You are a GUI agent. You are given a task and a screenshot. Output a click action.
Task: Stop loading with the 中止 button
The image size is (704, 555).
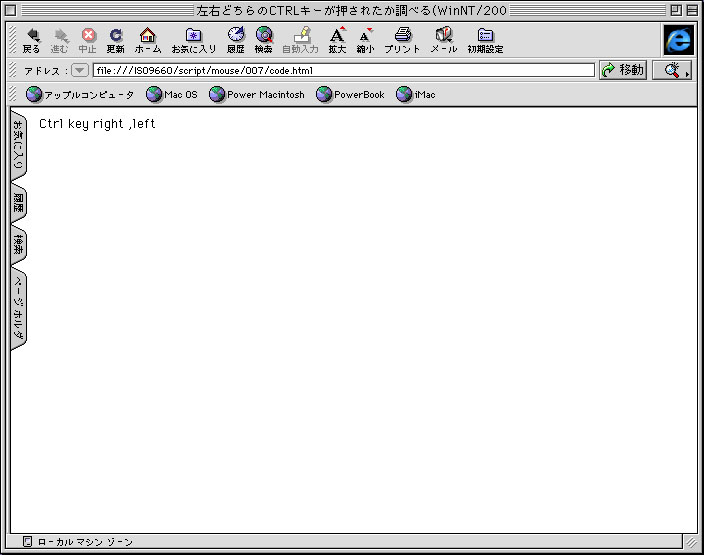point(88,40)
